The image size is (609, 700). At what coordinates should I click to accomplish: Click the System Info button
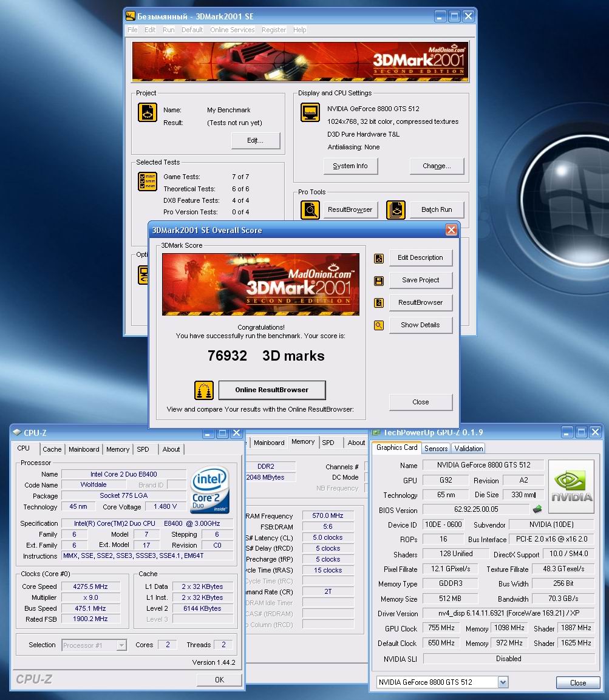pos(350,166)
